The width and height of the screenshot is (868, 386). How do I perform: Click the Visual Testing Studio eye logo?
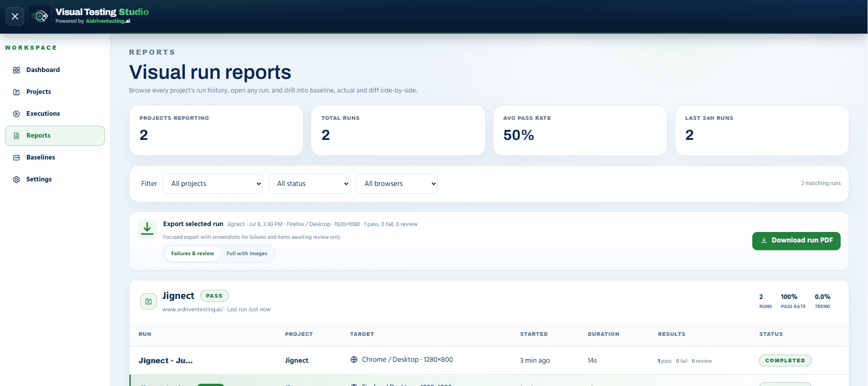(40, 16)
